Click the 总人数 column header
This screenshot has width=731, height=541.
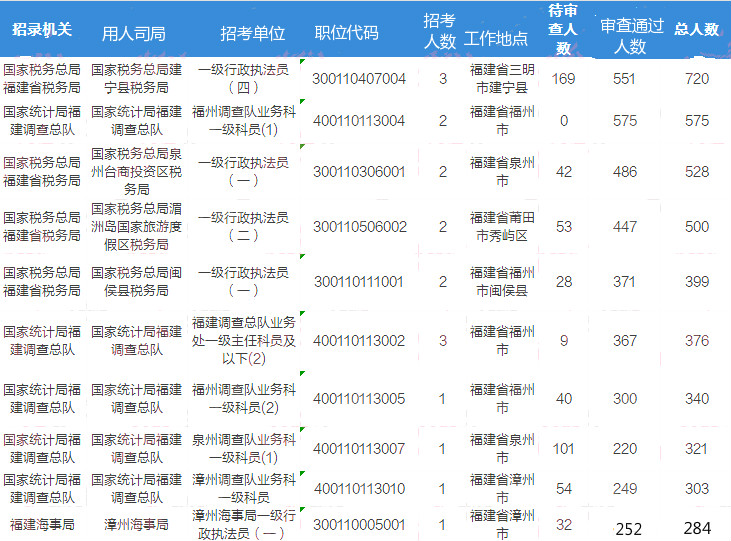pyautogui.click(x=697, y=29)
